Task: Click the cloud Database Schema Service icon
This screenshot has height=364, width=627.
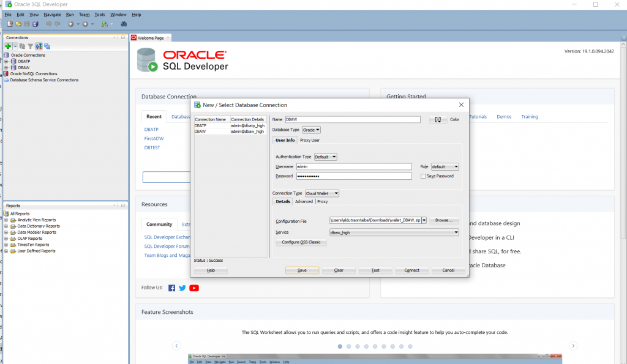Action: 6,80
